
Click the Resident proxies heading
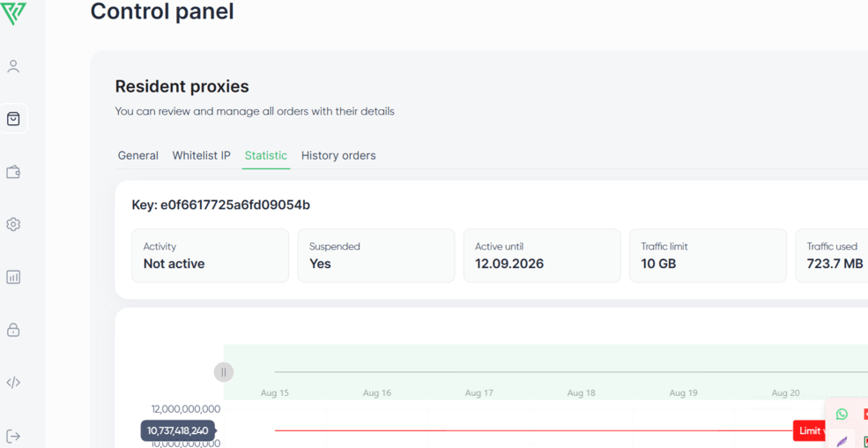[182, 86]
